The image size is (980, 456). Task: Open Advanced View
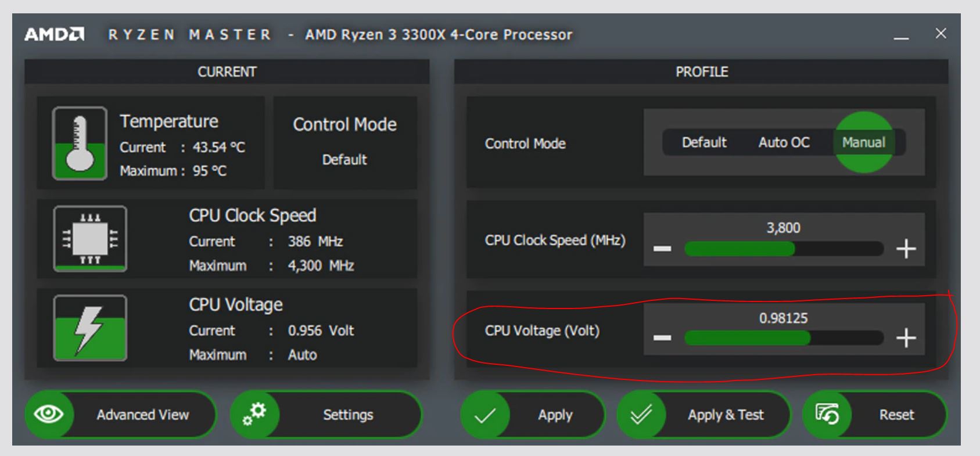coord(142,415)
